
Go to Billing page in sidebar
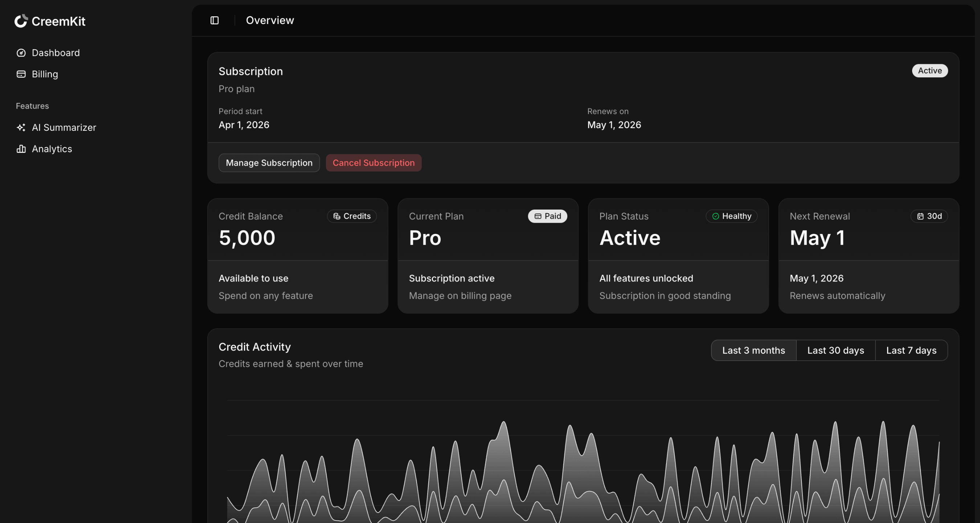click(x=45, y=74)
